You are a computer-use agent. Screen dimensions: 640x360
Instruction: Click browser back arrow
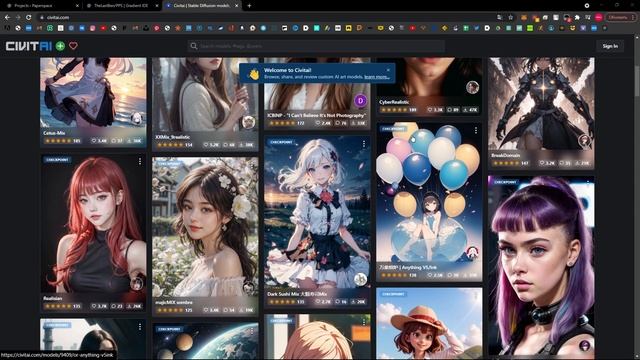click(x=7, y=18)
